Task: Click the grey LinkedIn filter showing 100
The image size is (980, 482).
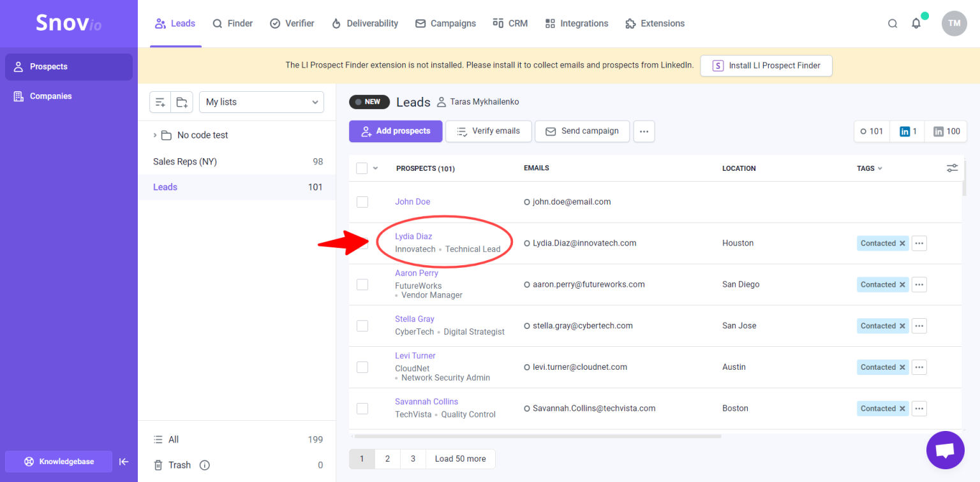Action: click(x=946, y=131)
